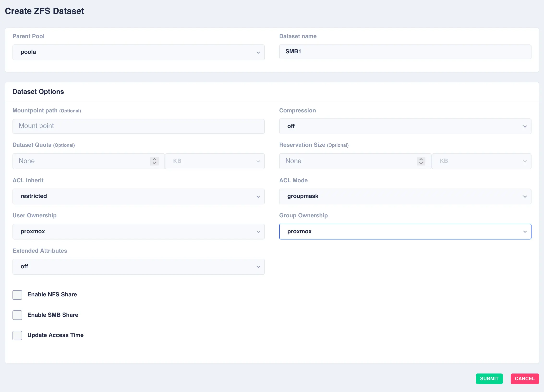Click the Dataset Options section heading
The width and height of the screenshot is (544, 392).
click(38, 92)
